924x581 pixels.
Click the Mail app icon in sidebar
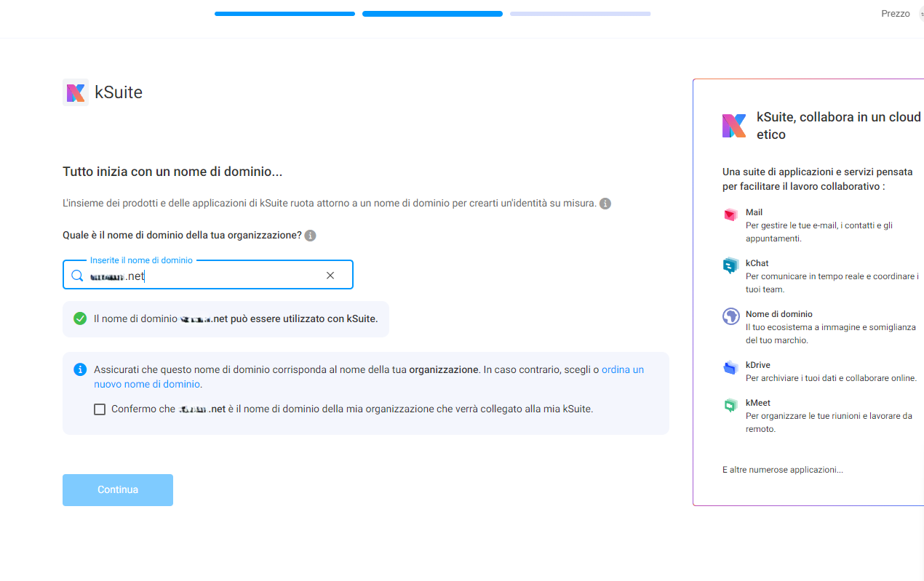pyautogui.click(x=730, y=215)
